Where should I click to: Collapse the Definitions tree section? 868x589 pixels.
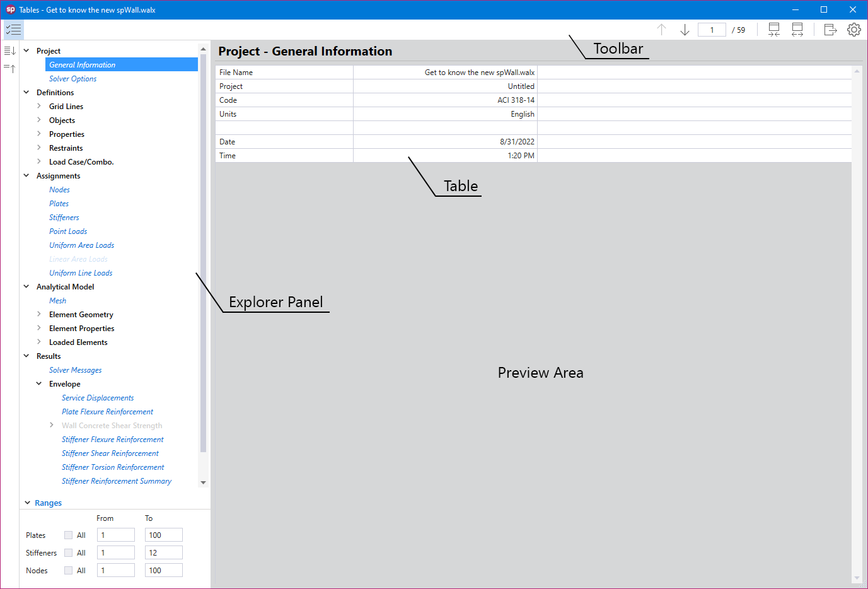pos(26,92)
